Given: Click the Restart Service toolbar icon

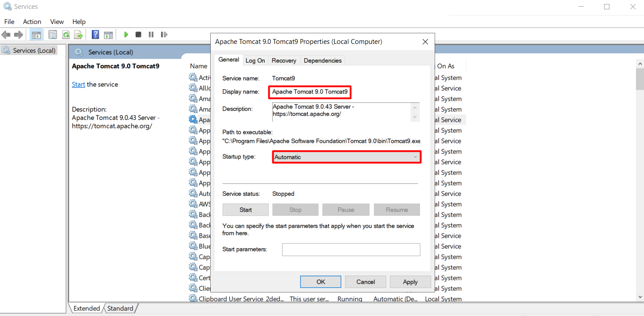Looking at the screenshot, I should point(164,34).
